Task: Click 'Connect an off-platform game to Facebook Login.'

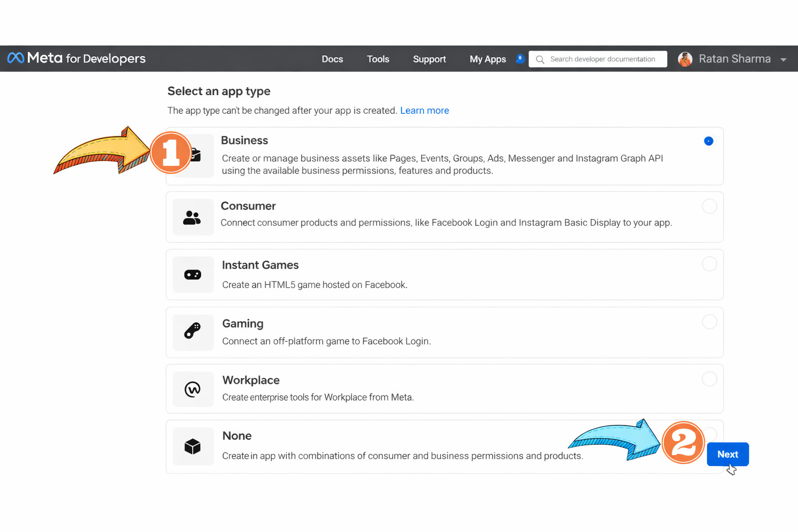Action: click(x=327, y=341)
